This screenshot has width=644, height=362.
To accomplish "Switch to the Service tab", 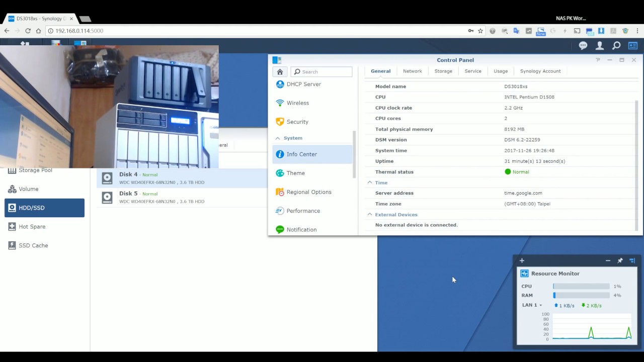I will pos(473,71).
